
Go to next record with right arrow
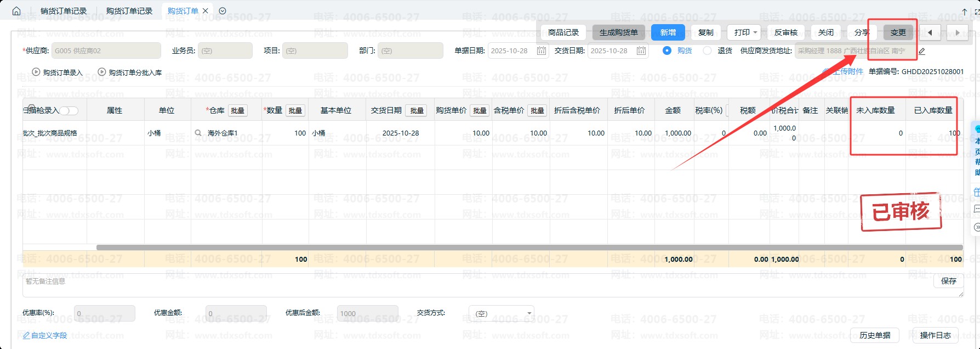[957, 33]
